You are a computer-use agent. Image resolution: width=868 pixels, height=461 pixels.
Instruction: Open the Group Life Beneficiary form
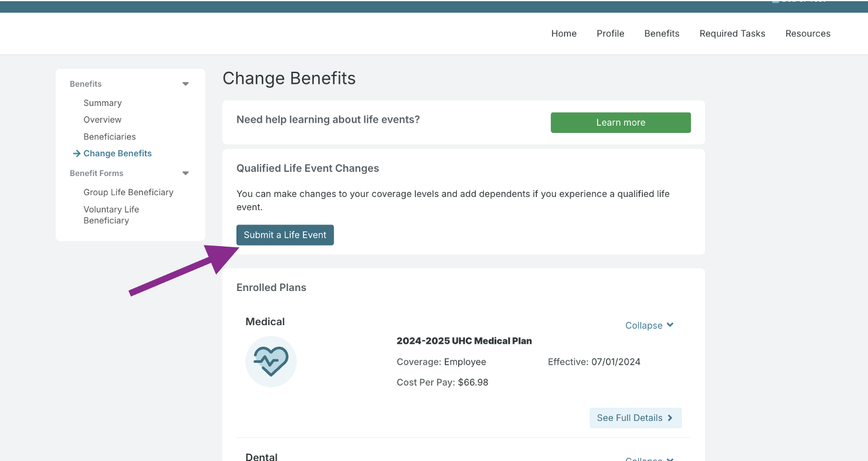tap(128, 192)
